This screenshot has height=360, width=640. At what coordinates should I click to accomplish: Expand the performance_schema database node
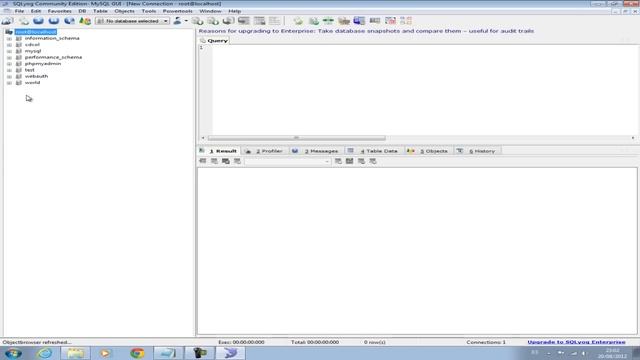9,58
